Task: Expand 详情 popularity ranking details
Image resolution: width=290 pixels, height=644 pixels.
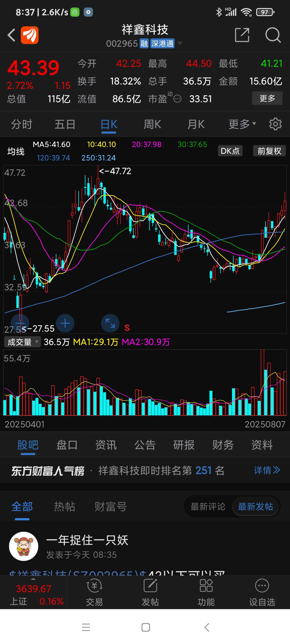Action: tap(267, 470)
